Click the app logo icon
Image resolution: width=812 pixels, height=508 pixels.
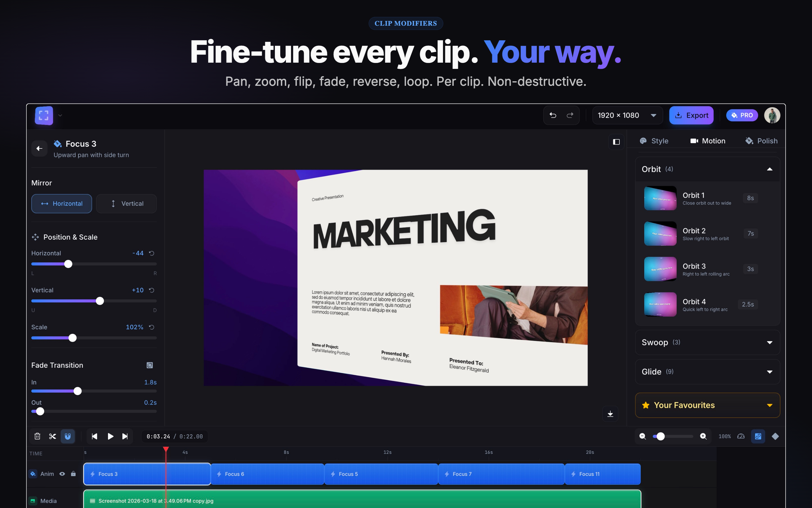pyautogui.click(x=44, y=116)
